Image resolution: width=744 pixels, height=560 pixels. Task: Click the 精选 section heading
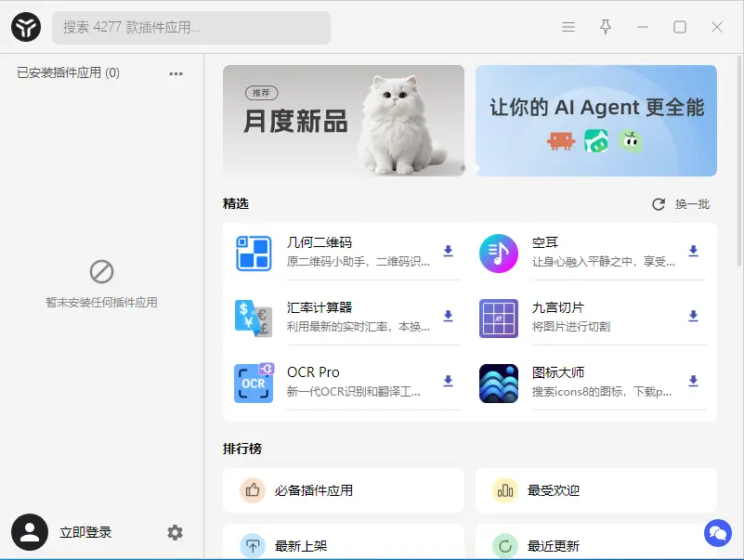pos(236,203)
